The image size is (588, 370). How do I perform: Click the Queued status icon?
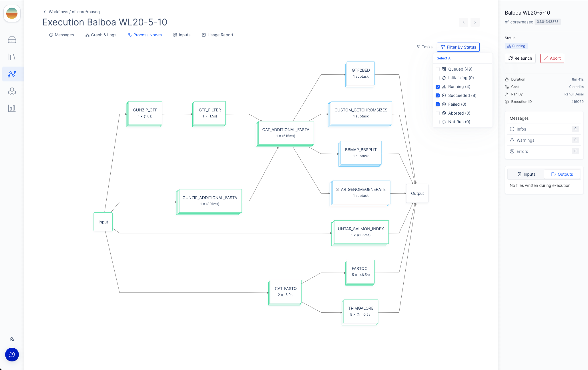point(444,69)
